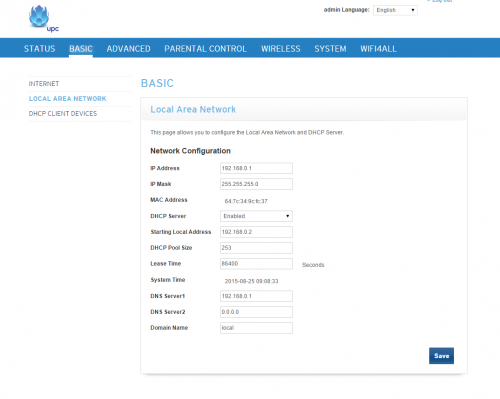Focus the IP Address field
This screenshot has width=500, height=399.
(256, 168)
